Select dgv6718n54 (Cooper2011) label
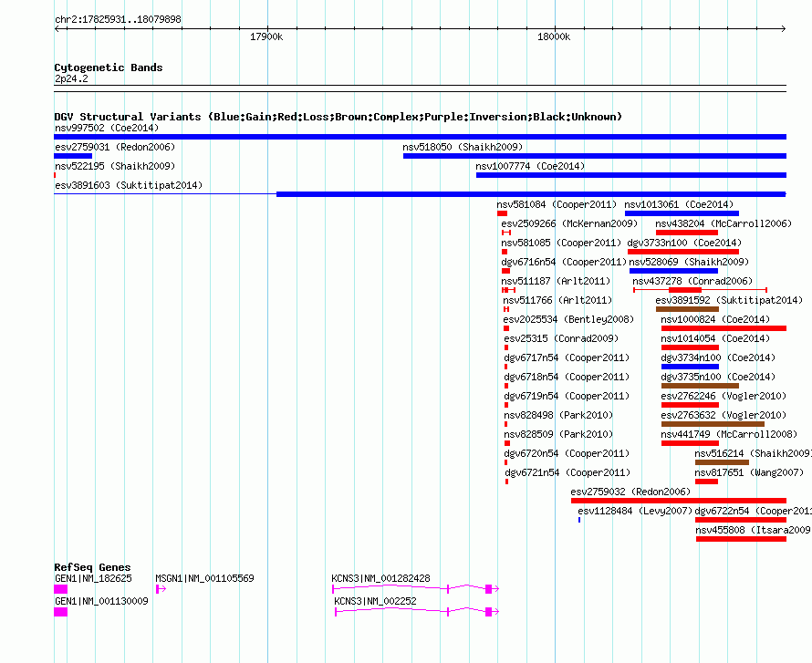The width and height of the screenshot is (812, 663). click(x=567, y=377)
